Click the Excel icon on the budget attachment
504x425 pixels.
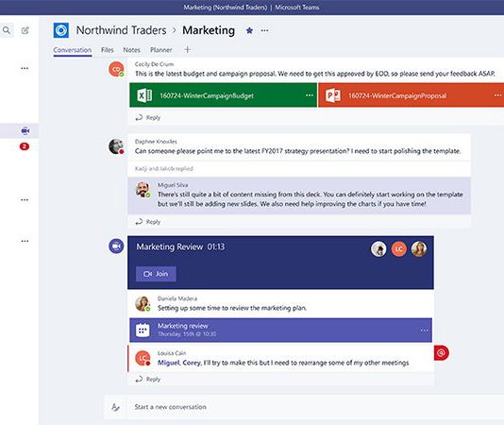tap(144, 95)
